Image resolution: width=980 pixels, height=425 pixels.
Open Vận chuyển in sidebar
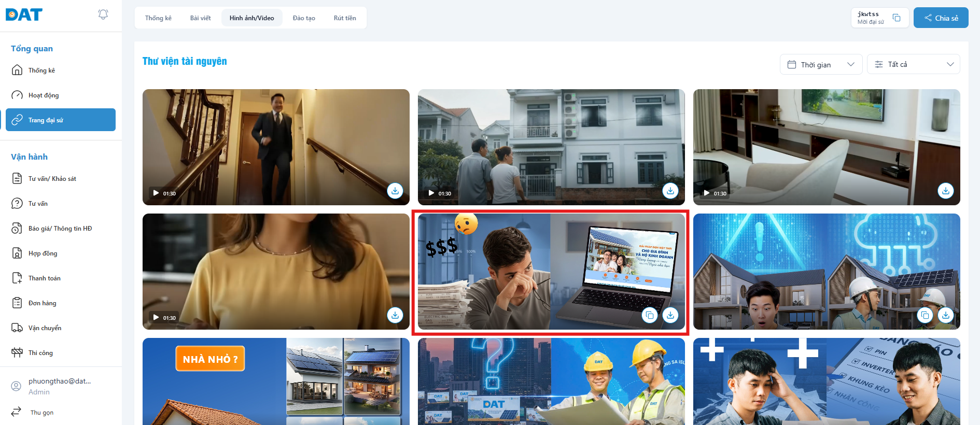coord(61,328)
